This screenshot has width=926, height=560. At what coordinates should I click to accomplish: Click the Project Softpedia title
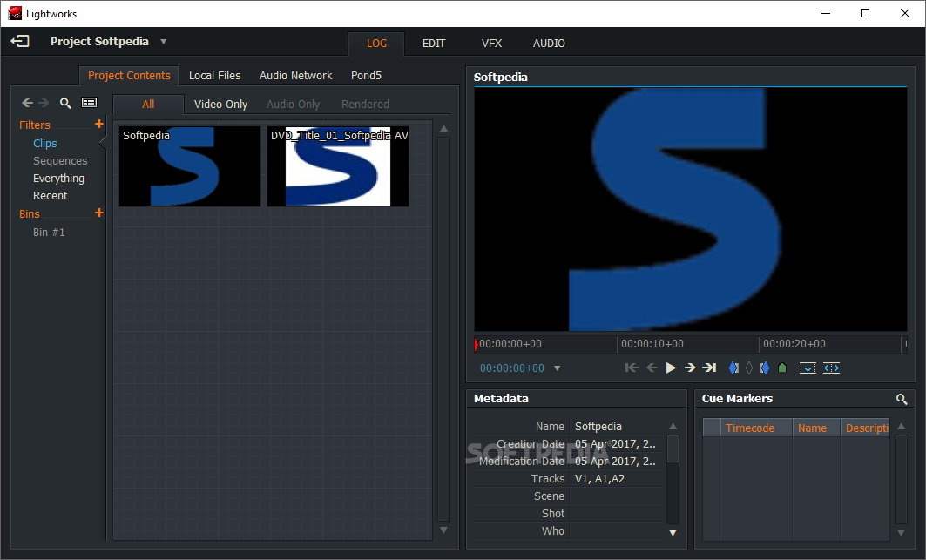click(x=99, y=41)
